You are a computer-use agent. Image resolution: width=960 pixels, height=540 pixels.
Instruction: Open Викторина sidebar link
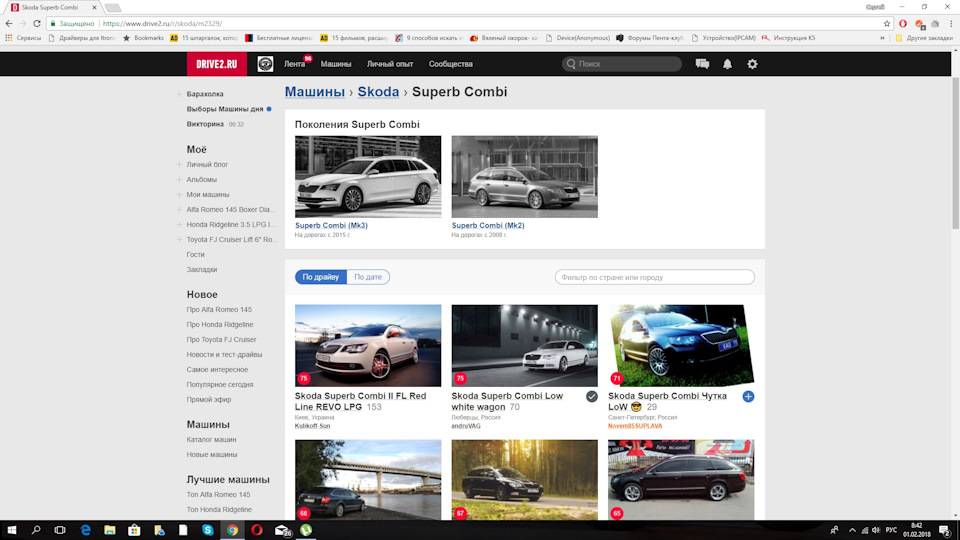click(205, 124)
